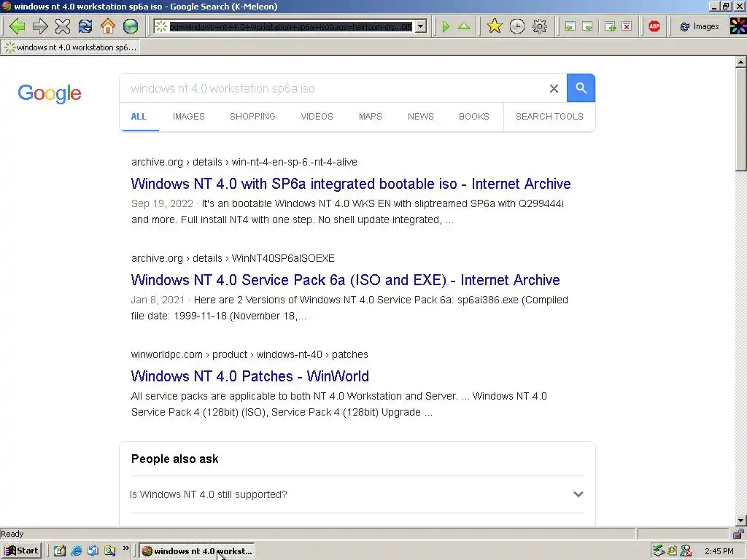The image size is (747, 560).
Task: Switch to the MAPS results tab
Action: click(370, 117)
